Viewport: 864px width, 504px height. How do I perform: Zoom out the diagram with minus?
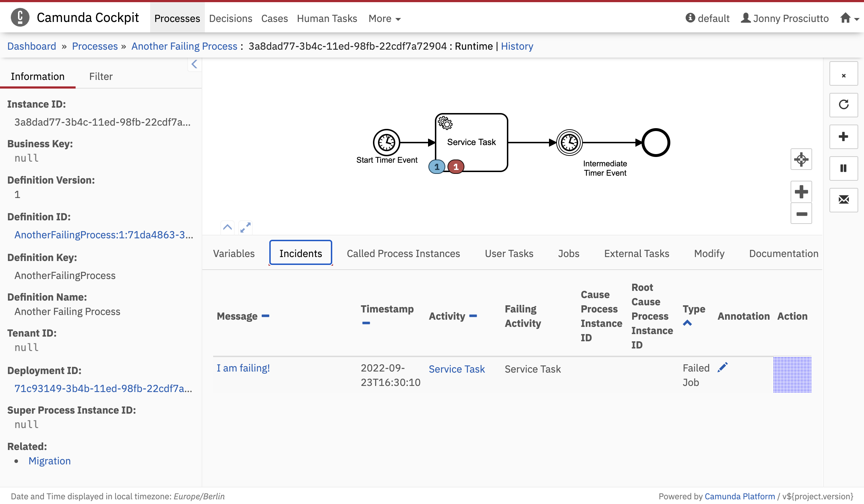(801, 214)
